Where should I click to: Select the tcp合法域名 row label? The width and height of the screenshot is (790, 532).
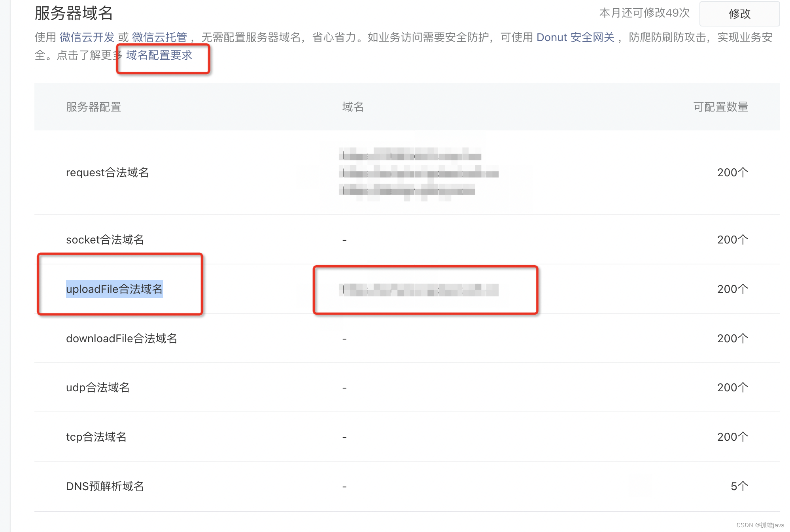tap(96, 437)
